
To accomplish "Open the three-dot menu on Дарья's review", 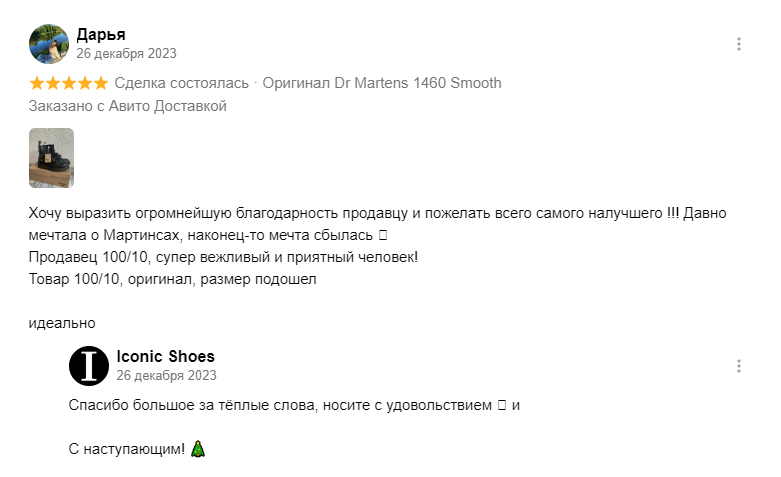I will click(739, 44).
